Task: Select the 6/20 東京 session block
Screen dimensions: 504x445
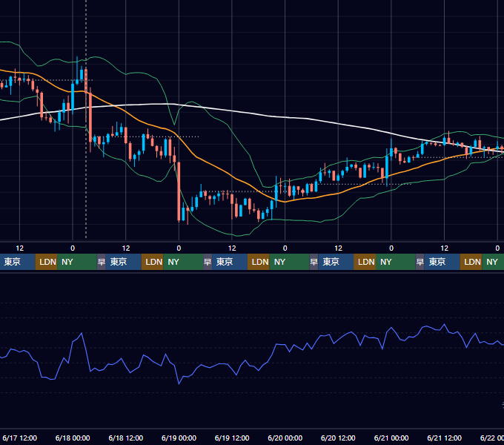Action: point(336,262)
